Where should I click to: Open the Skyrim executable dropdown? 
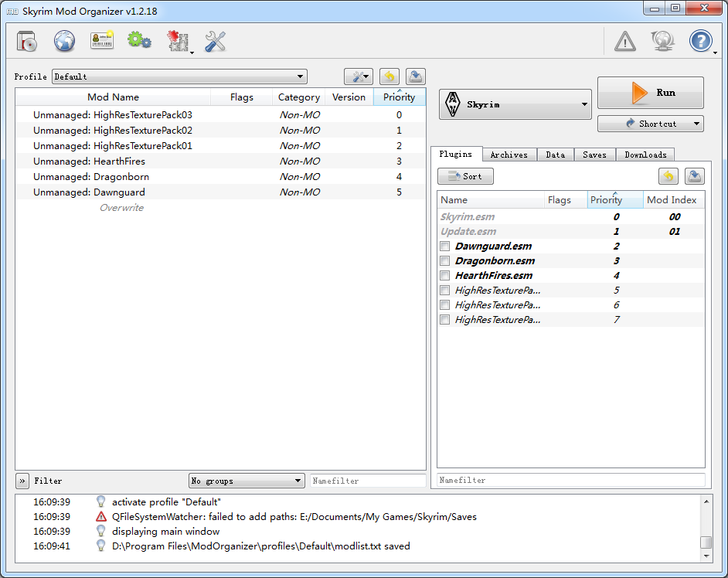(x=515, y=104)
